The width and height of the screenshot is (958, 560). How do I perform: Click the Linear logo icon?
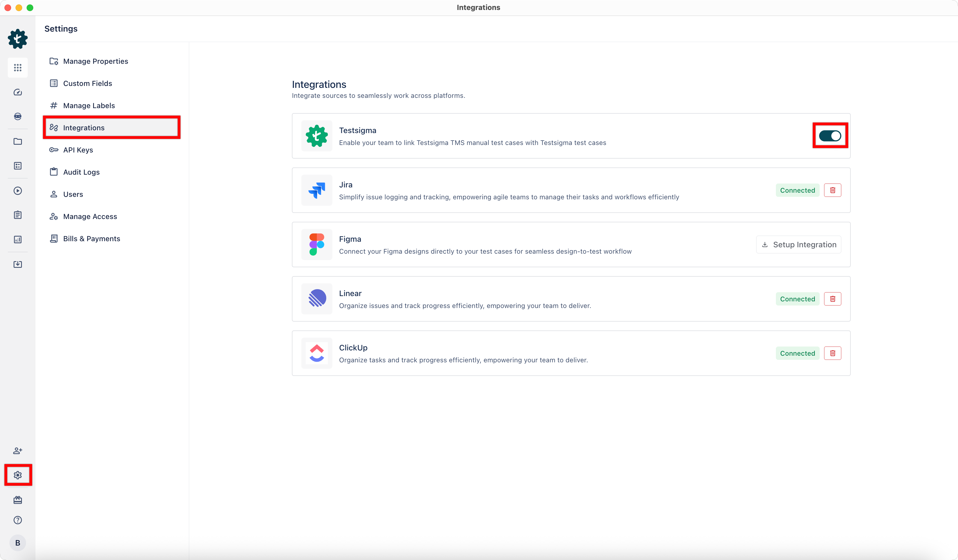pyautogui.click(x=317, y=299)
